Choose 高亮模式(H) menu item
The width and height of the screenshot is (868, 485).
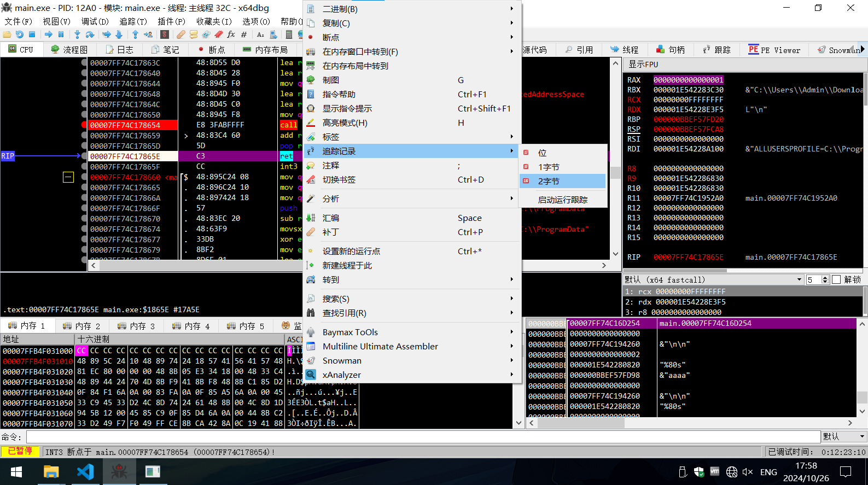(411, 122)
